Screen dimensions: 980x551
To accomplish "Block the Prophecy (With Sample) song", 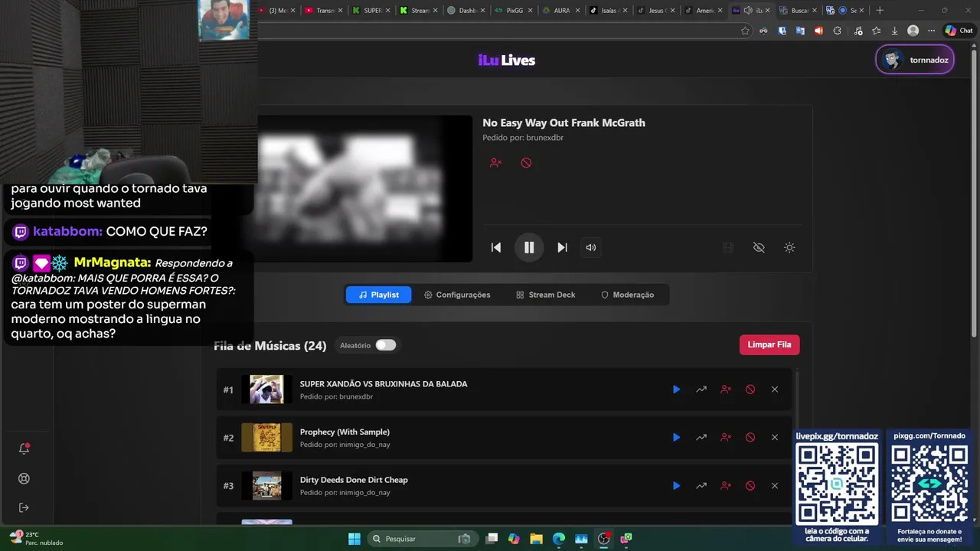I will (x=750, y=438).
